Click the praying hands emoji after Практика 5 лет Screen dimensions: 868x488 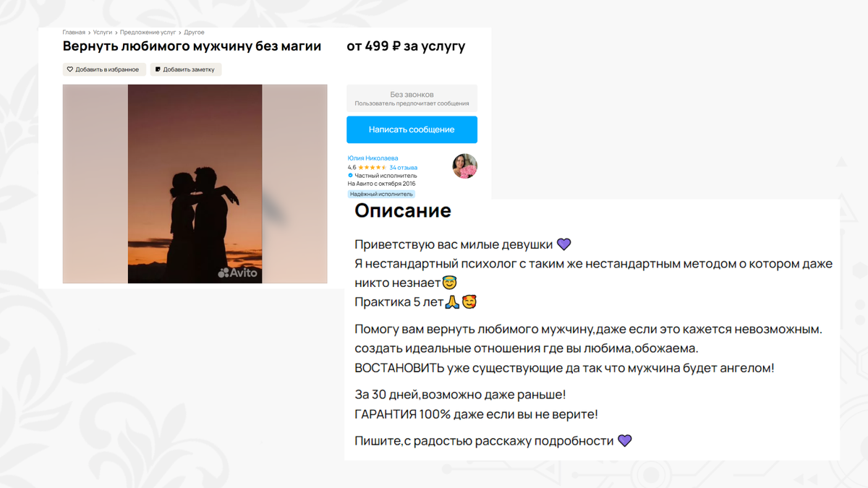pos(453,302)
